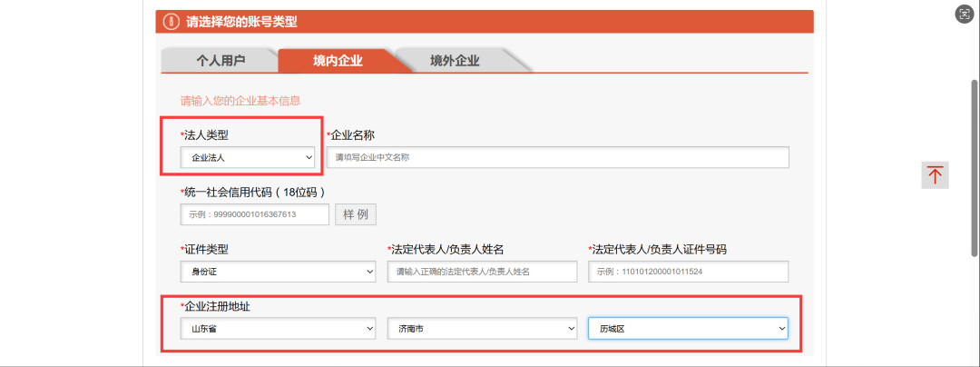This screenshot has width=980, height=367.
Task: Switch to the 个人用户 tab
Action: tap(220, 61)
